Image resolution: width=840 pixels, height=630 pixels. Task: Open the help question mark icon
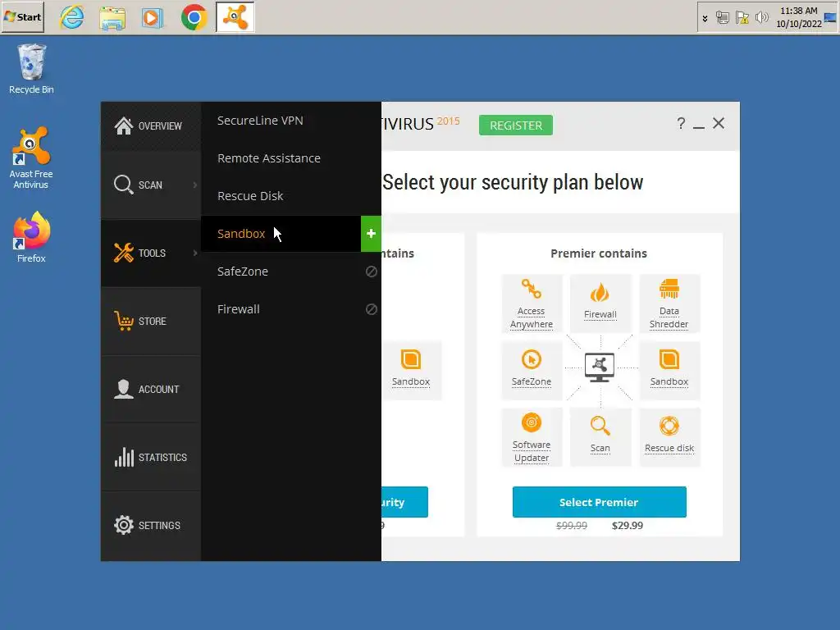[x=681, y=123]
